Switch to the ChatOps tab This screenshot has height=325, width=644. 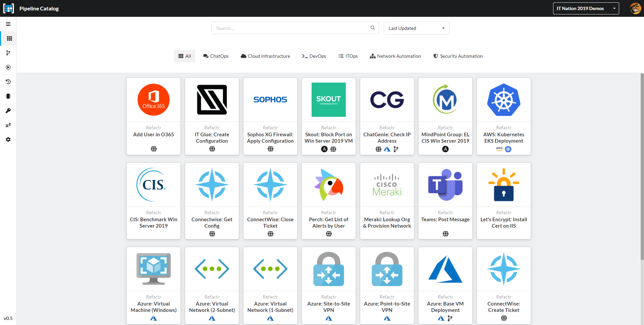216,56
